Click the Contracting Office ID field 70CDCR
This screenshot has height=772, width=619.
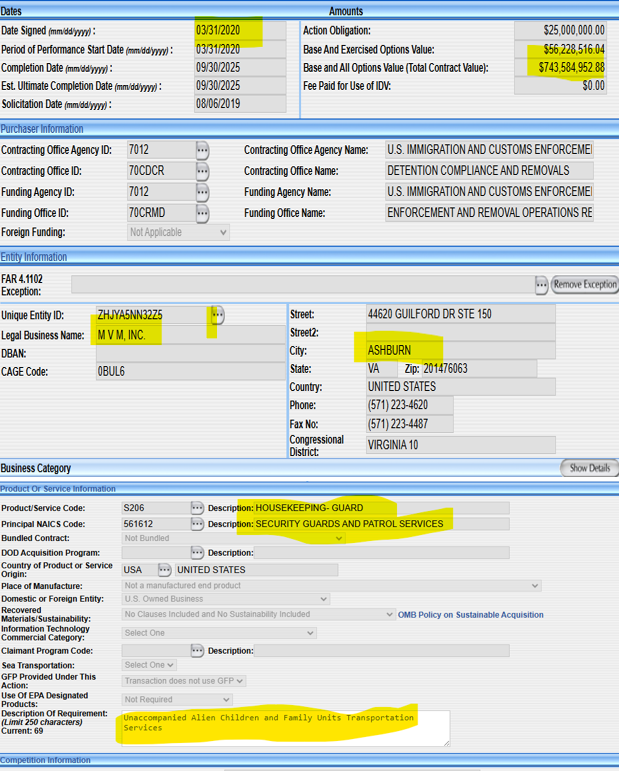click(162, 171)
